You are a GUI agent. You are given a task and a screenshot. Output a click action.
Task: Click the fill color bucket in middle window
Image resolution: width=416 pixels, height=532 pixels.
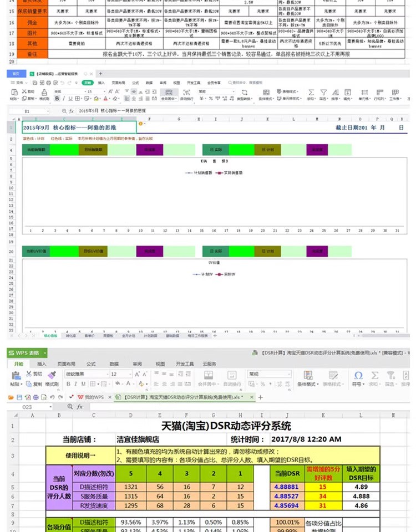(x=96, y=99)
